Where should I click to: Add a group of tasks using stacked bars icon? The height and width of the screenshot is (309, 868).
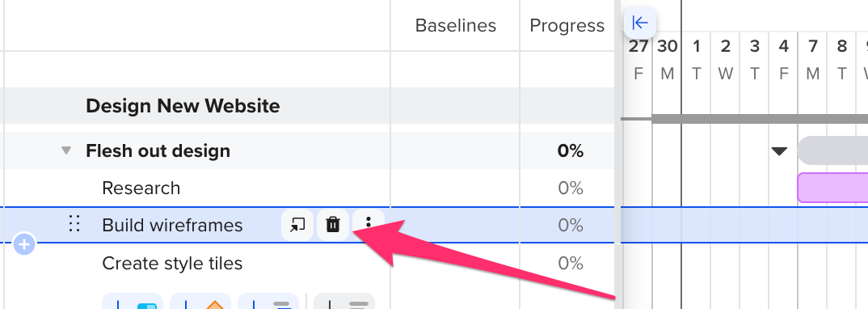(x=268, y=301)
